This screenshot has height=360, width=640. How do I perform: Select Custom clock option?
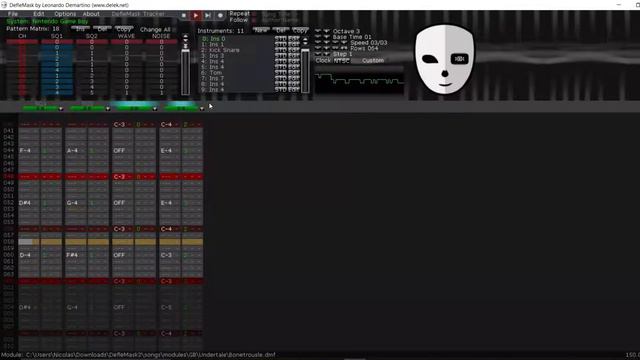pos(373,60)
